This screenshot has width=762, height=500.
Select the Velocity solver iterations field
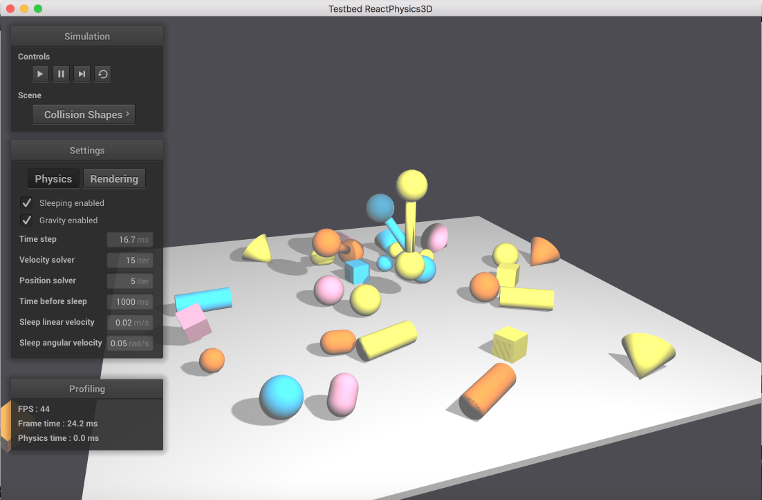tap(130, 260)
